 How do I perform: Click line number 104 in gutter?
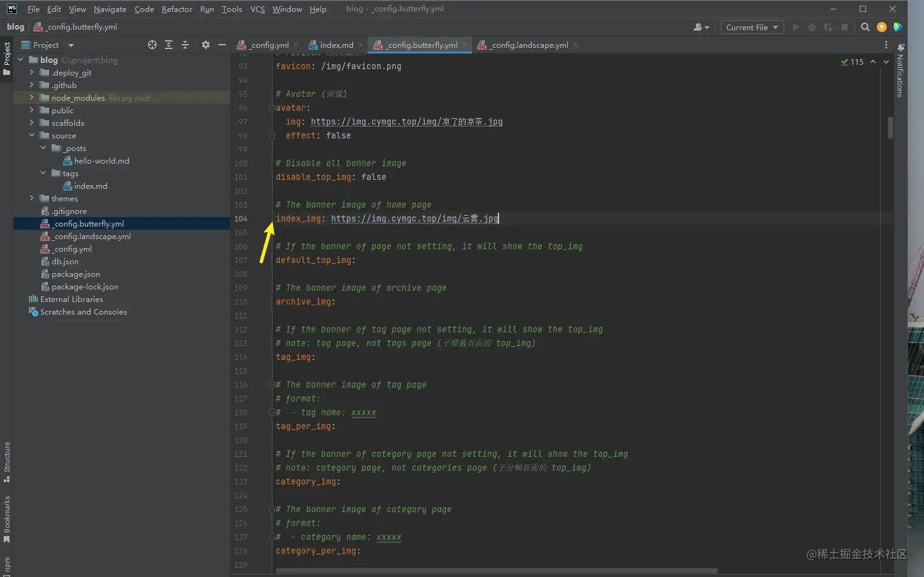coord(240,218)
